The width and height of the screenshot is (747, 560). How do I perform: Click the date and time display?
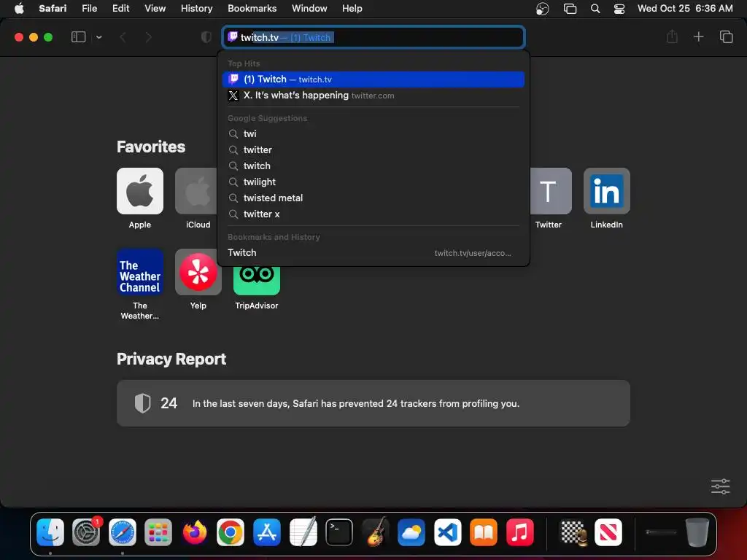pyautogui.click(x=685, y=9)
